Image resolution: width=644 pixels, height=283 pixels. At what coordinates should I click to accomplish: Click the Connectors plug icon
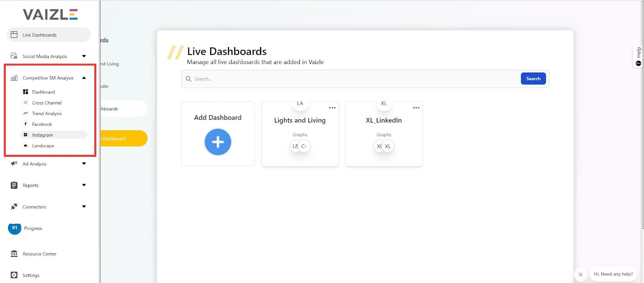click(x=14, y=206)
